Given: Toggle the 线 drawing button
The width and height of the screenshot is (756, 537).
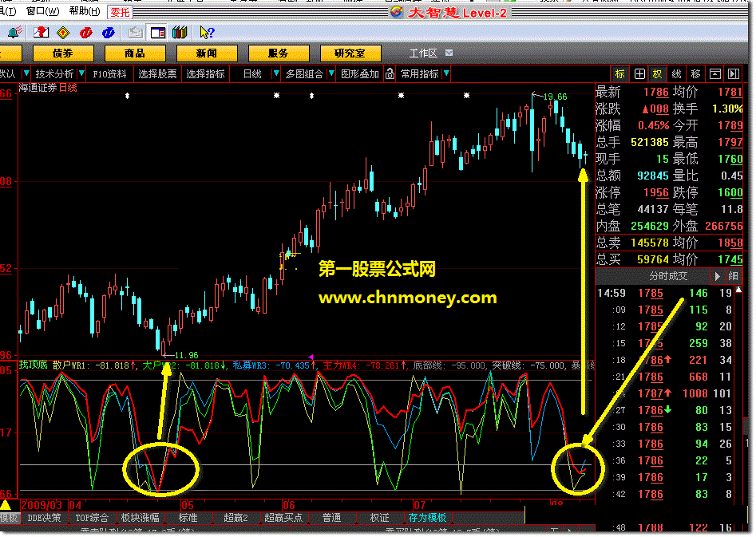Looking at the screenshot, I should pyautogui.click(x=676, y=73).
